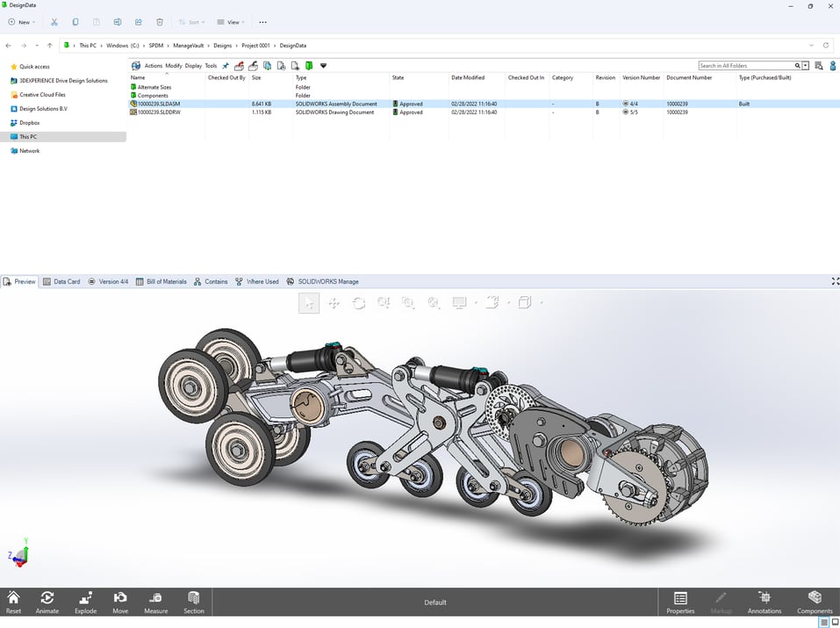Select the Rotate view tool in viewport
This screenshot has width=840, height=628.
[x=358, y=303]
